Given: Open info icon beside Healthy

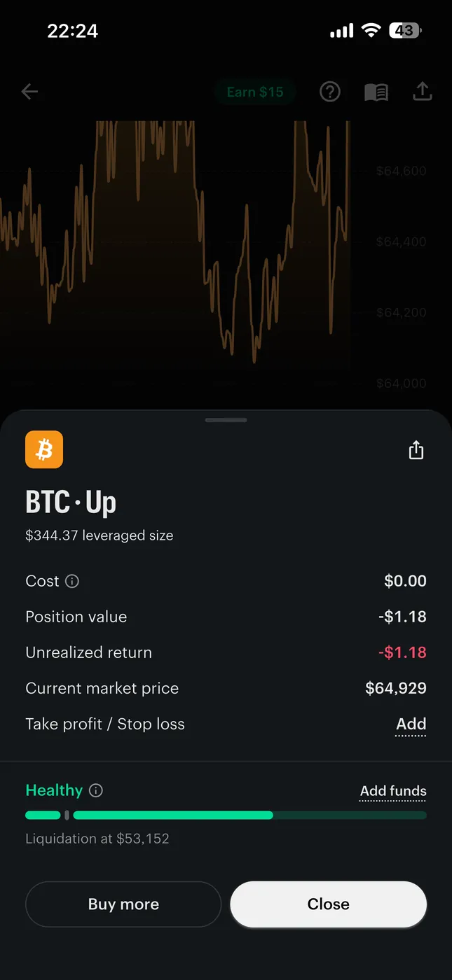Looking at the screenshot, I should pos(96,790).
